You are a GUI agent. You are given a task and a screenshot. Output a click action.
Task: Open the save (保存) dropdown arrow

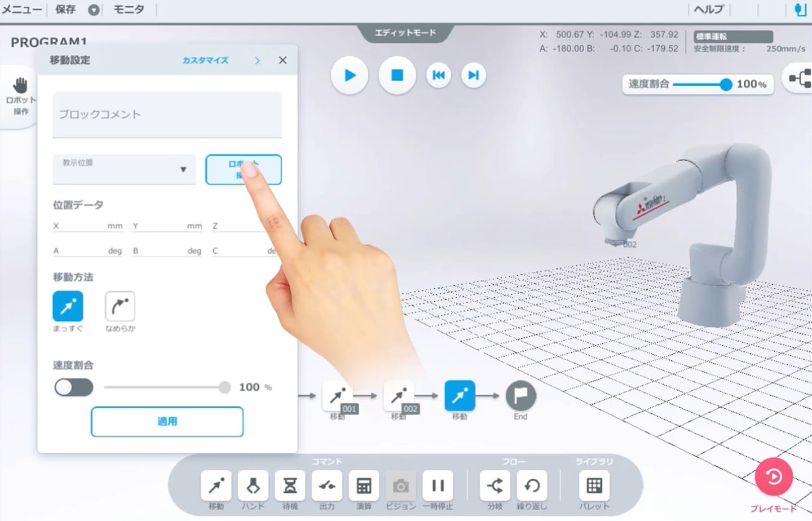tap(94, 10)
